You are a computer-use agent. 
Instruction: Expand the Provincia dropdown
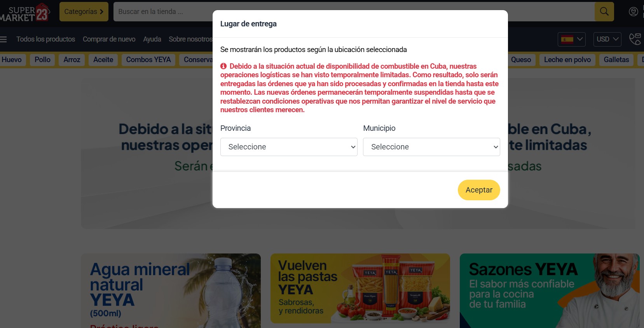coord(289,147)
